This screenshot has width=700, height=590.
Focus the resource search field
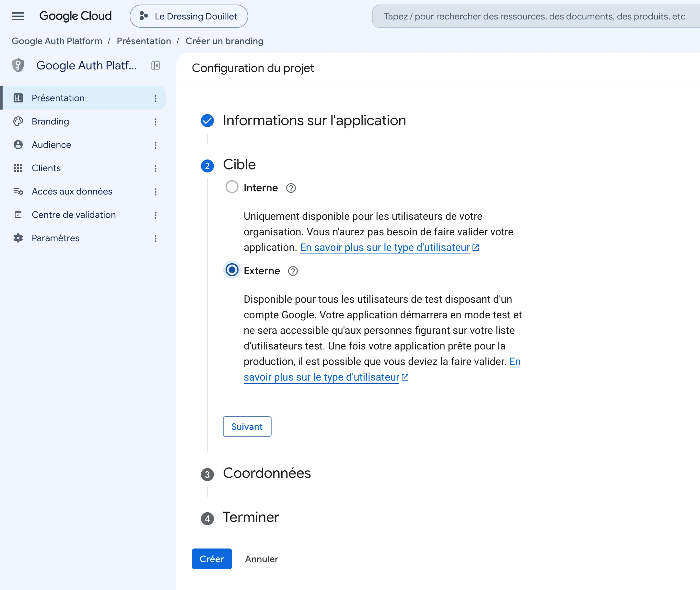click(536, 16)
